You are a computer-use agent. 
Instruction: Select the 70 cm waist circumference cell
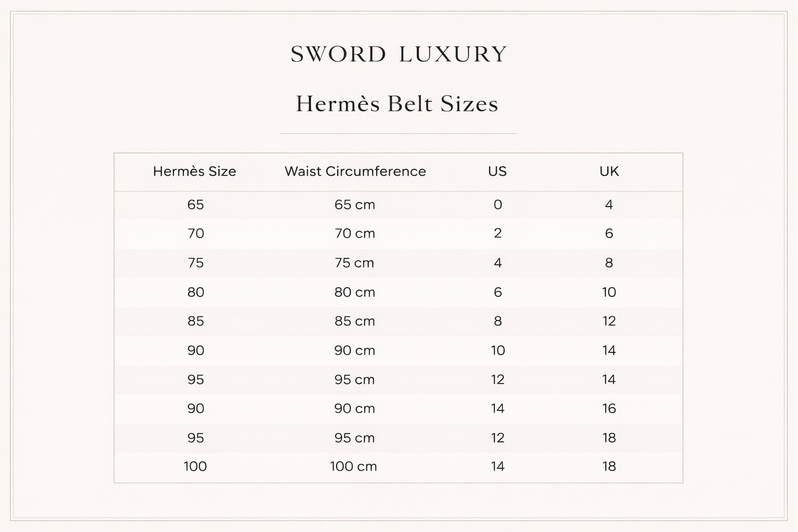[x=354, y=234]
